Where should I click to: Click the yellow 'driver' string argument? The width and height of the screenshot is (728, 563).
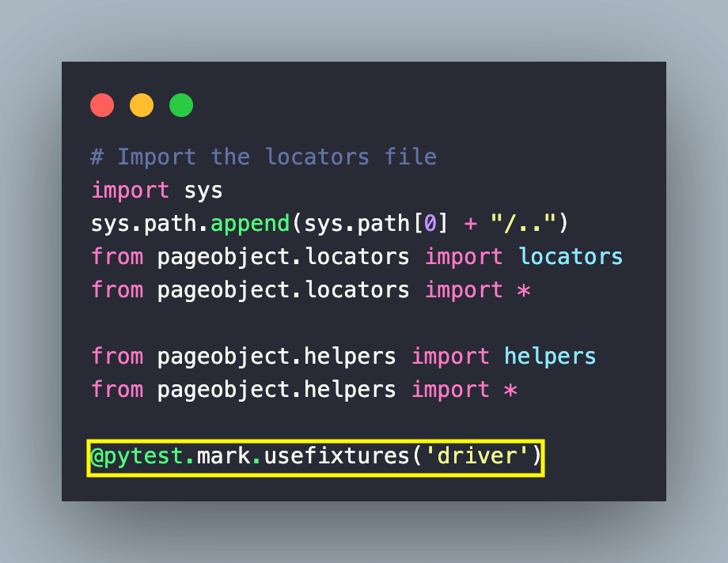point(477,455)
